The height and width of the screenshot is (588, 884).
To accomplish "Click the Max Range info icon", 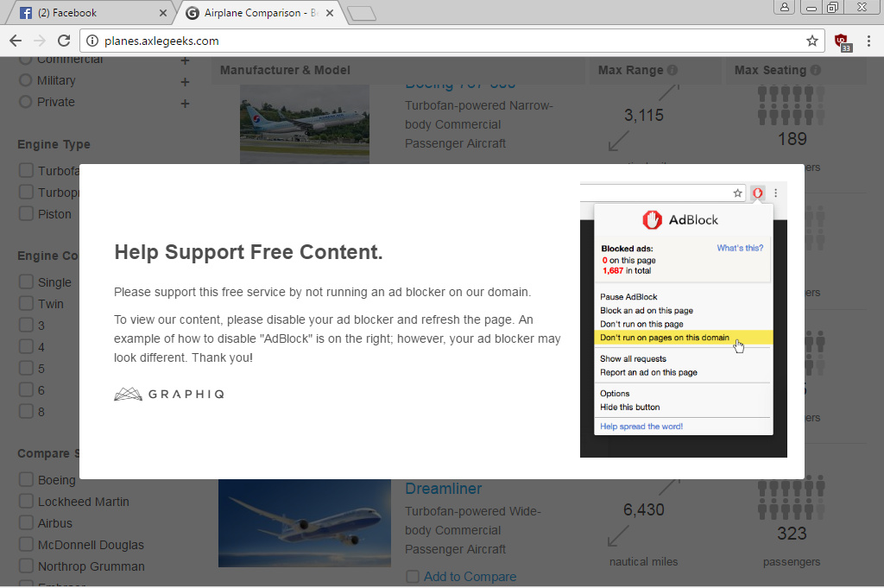I will (x=672, y=70).
